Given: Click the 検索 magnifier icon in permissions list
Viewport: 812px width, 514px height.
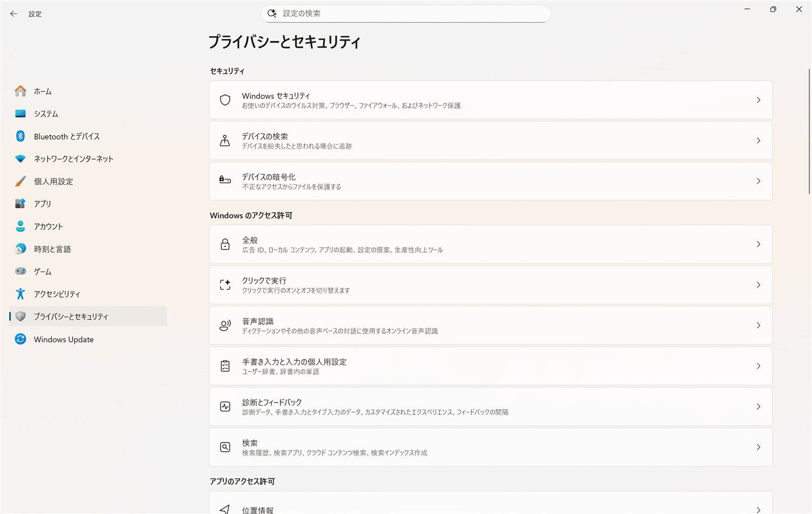Looking at the screenshot, I should click(x=225, y=447).
